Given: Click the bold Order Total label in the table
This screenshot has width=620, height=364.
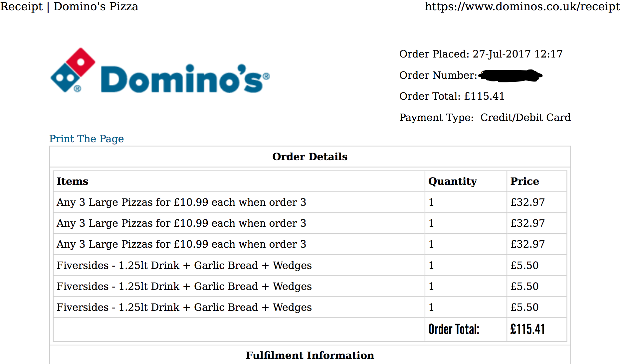Looking at the screenshot, I should [454, 329].
